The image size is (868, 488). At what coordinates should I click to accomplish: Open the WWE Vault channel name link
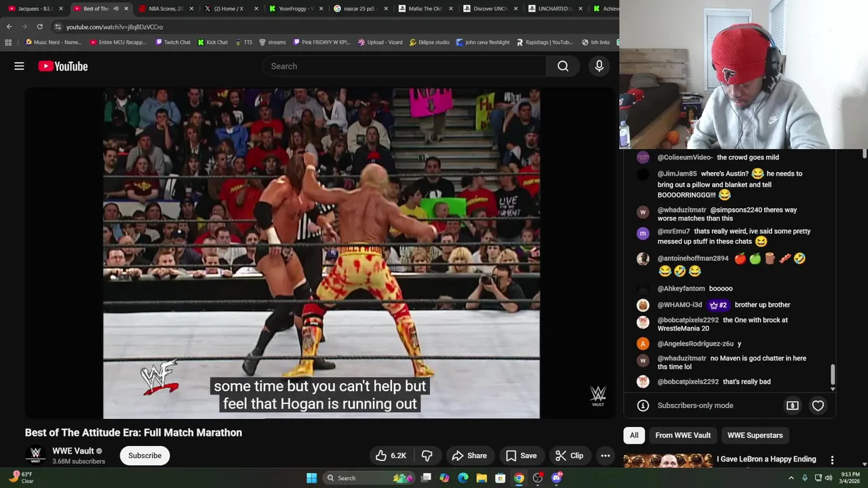[73, 451]
